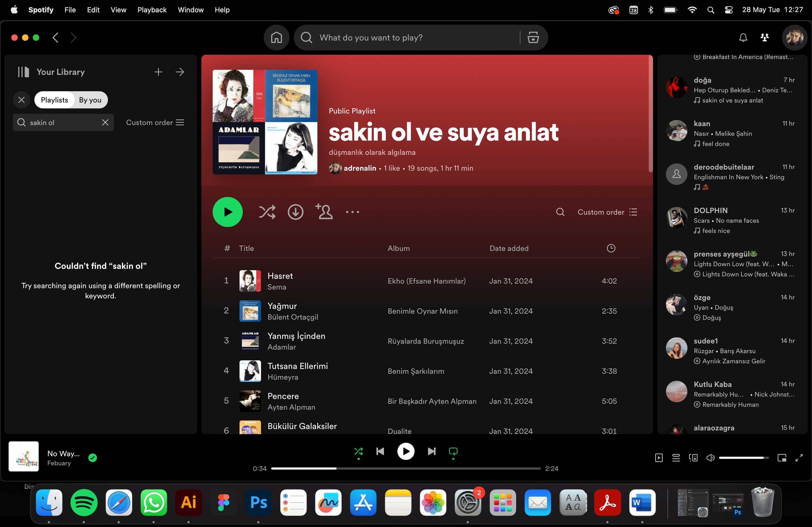812x527 pixels.
Task: Open more options for the playlist
Action: pyautogui.click(x=353, y=212)
